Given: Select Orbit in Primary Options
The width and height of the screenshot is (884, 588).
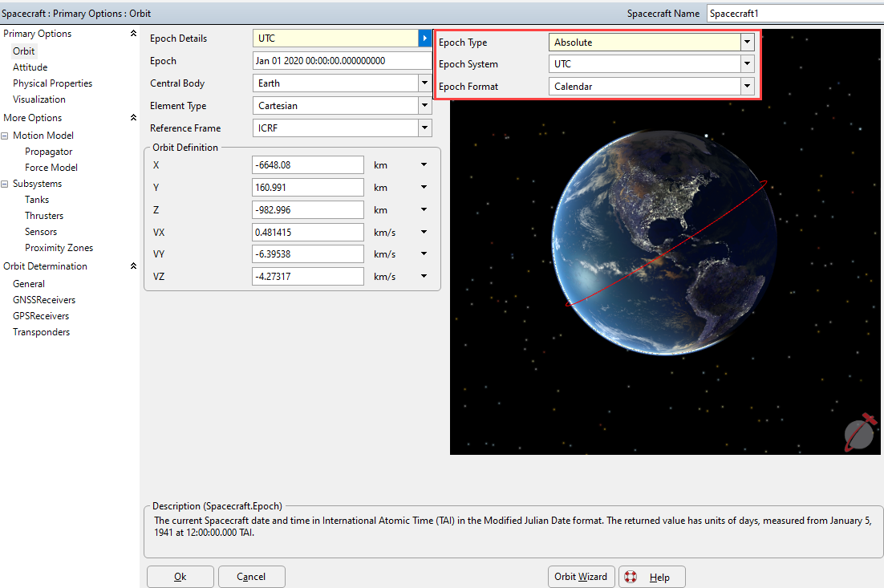Looking at the screenshot, I should (24, 51).
